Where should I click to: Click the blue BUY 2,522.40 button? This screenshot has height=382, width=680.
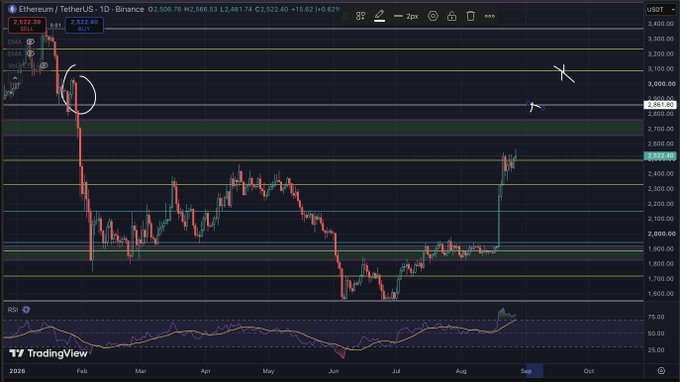[84, 25]
